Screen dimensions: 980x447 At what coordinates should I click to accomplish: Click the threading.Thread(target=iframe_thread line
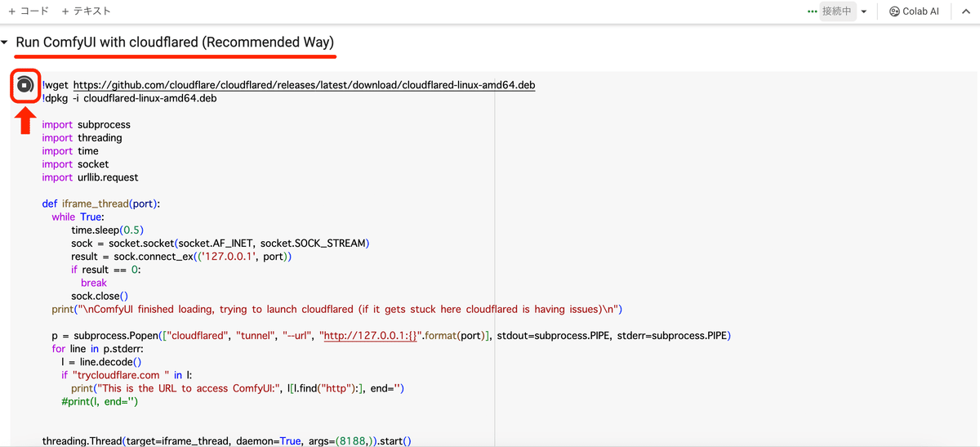(x=226, y=441)
